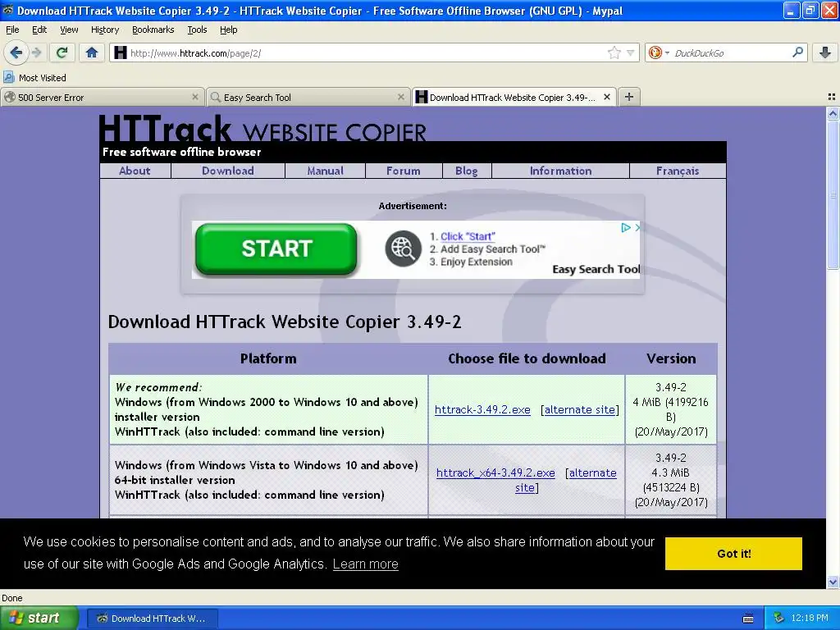
Task: Click the scrollbar up arrow
Action: point(833,113)
